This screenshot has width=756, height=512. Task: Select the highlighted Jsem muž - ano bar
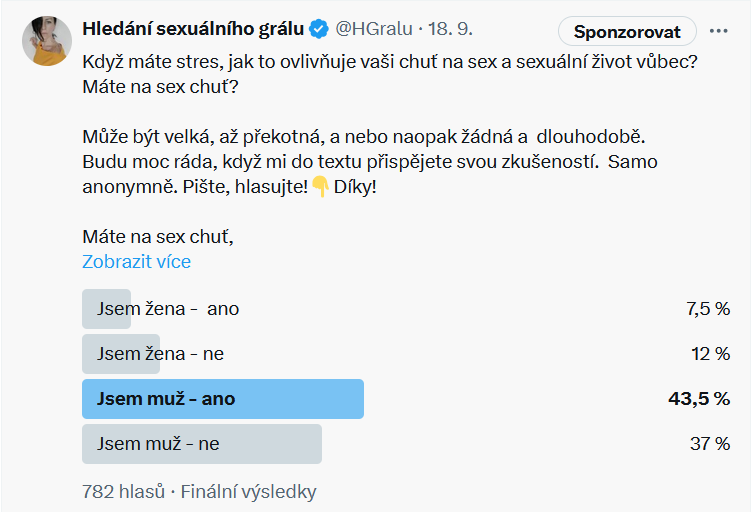[222, 399]
